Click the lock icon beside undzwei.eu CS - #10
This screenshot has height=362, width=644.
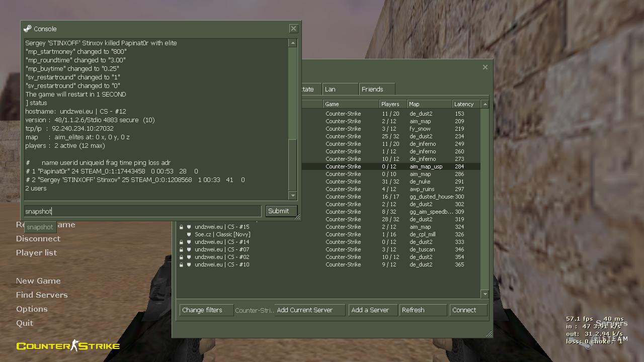(181, 264)
